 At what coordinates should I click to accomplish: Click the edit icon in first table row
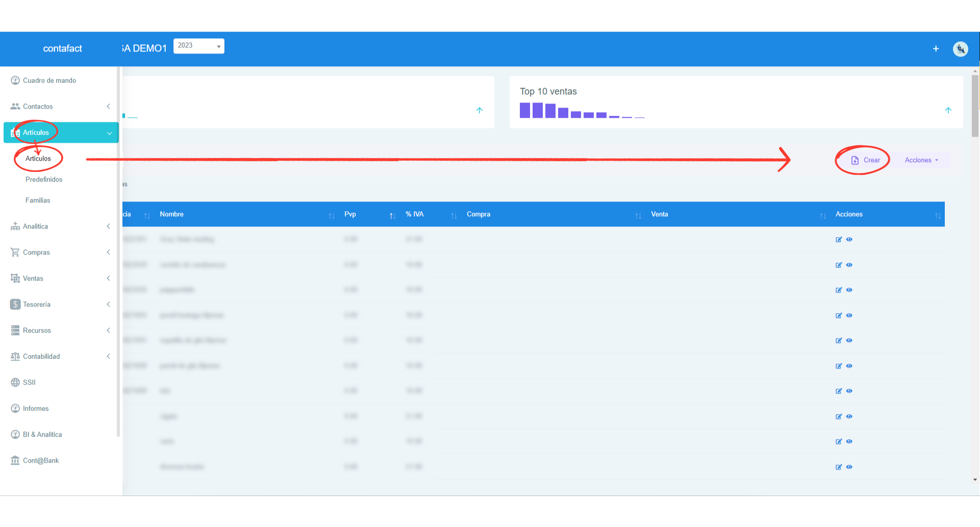pos(838,240)
